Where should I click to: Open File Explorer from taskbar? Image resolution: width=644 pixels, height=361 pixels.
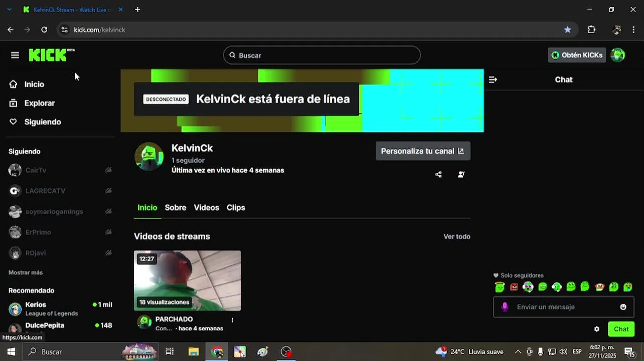[x=194, y=352]
